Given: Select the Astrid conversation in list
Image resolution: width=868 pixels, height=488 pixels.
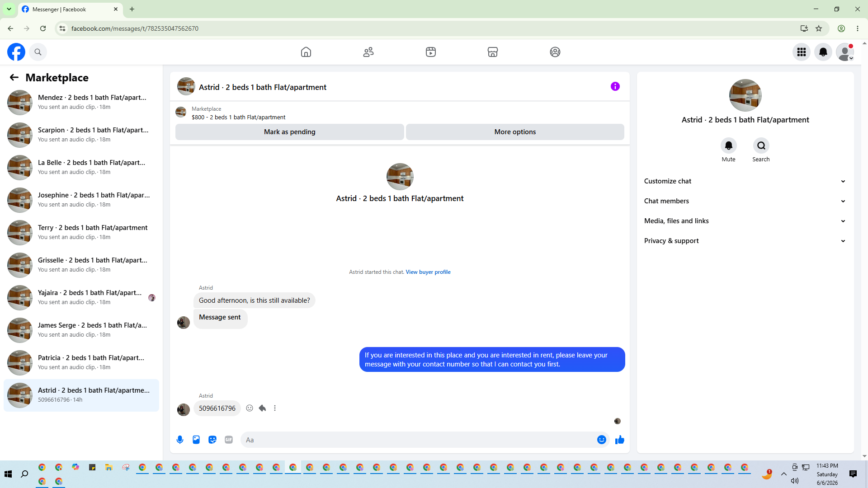Looking at the screenshot, I should pos(81,395).
